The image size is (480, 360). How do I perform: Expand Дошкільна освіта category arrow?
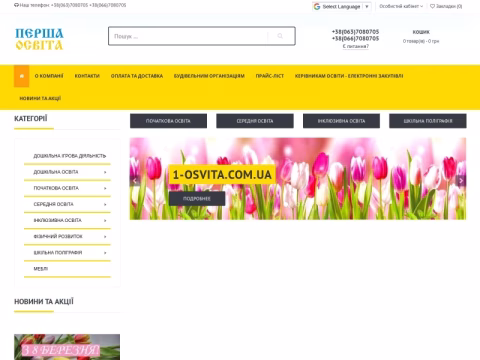click(105, 172)
